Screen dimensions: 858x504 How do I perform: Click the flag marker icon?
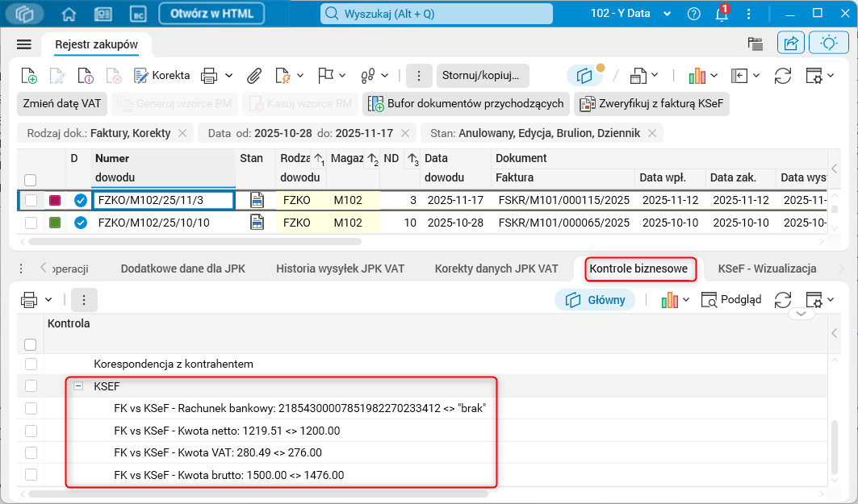325,76
